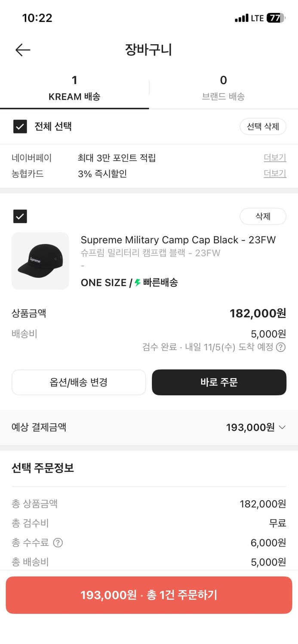Expand the 예상 결제금액 breakdown
The image size is (298, 644).
[x=283, y=427]
